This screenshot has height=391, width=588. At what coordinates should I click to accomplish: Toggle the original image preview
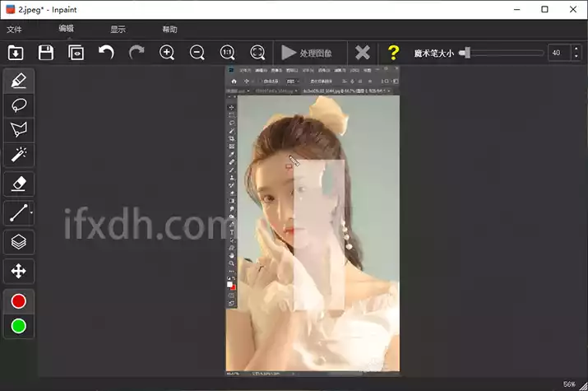pos(76,53)
